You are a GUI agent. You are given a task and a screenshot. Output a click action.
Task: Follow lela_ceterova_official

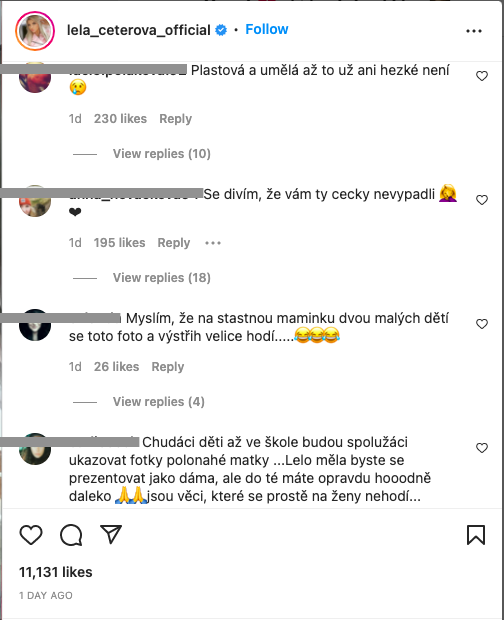267,29
